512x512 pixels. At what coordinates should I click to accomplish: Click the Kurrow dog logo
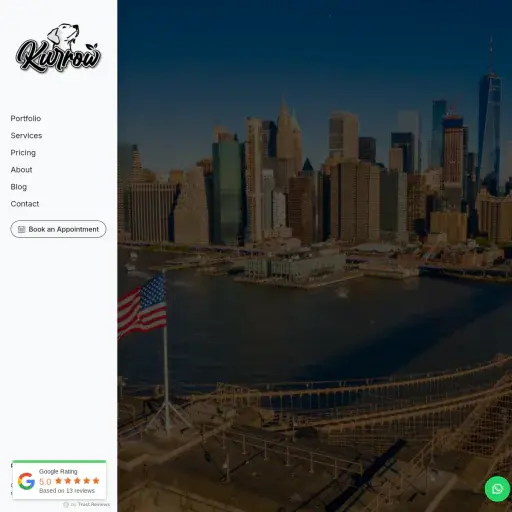58,47
